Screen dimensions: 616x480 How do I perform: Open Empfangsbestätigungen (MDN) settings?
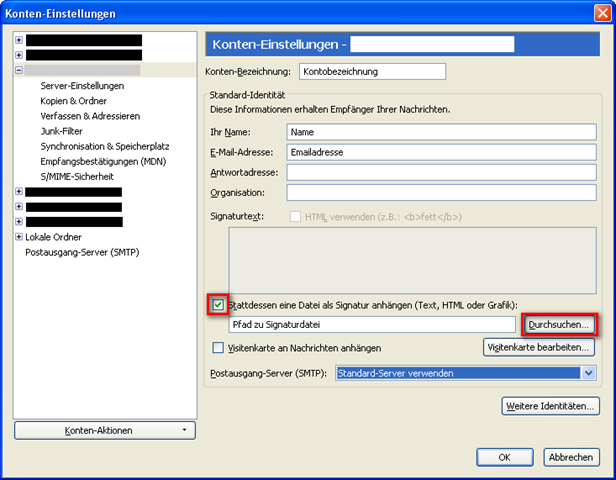[103, 161]
